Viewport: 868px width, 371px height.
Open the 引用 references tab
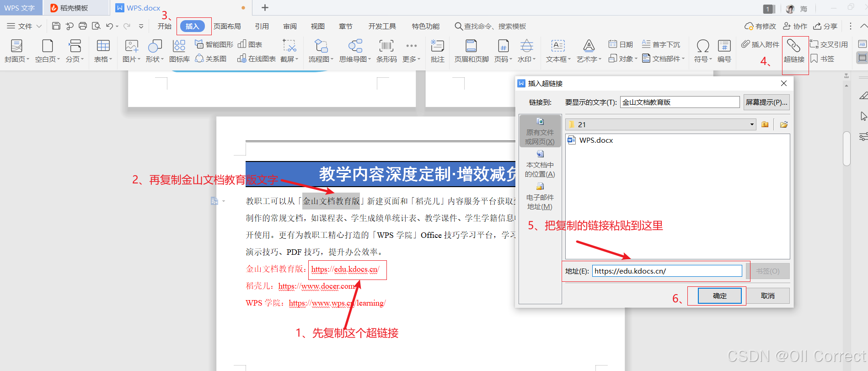click(x=262, y=26)
